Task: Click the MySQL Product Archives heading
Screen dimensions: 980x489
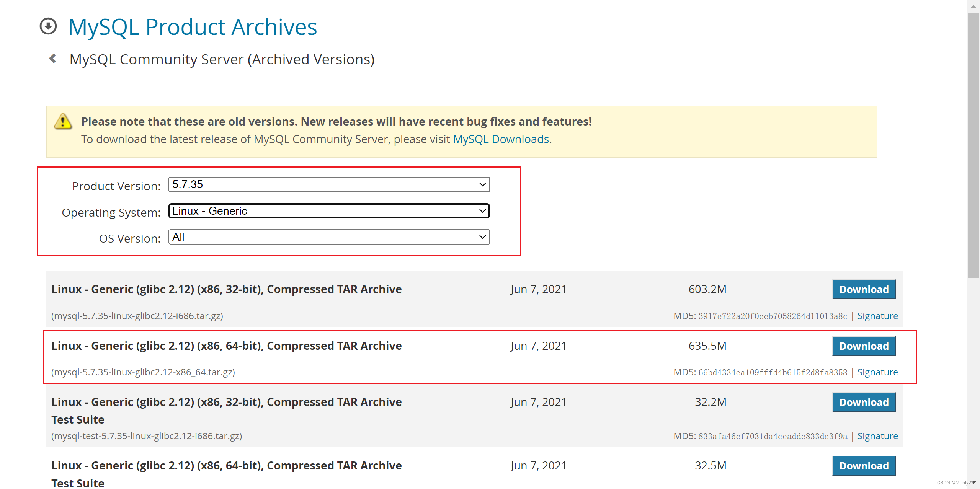Action: click(193, 27)
